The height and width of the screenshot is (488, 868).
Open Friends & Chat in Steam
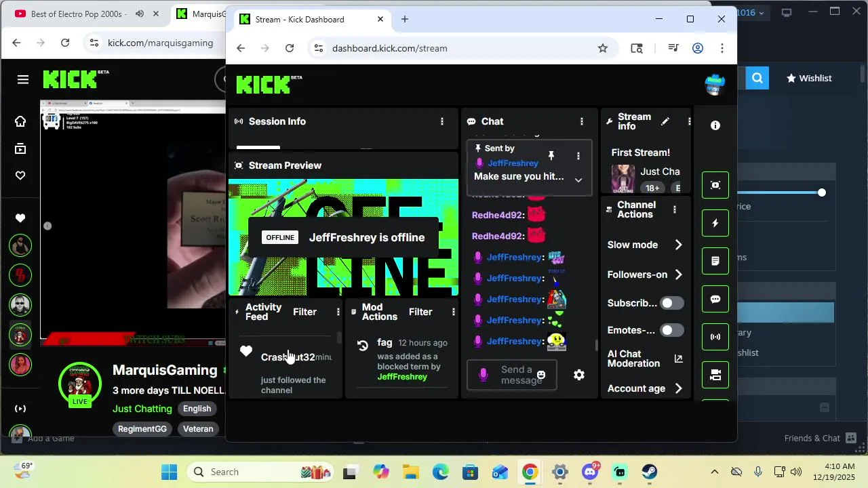(x=820, y=438)
